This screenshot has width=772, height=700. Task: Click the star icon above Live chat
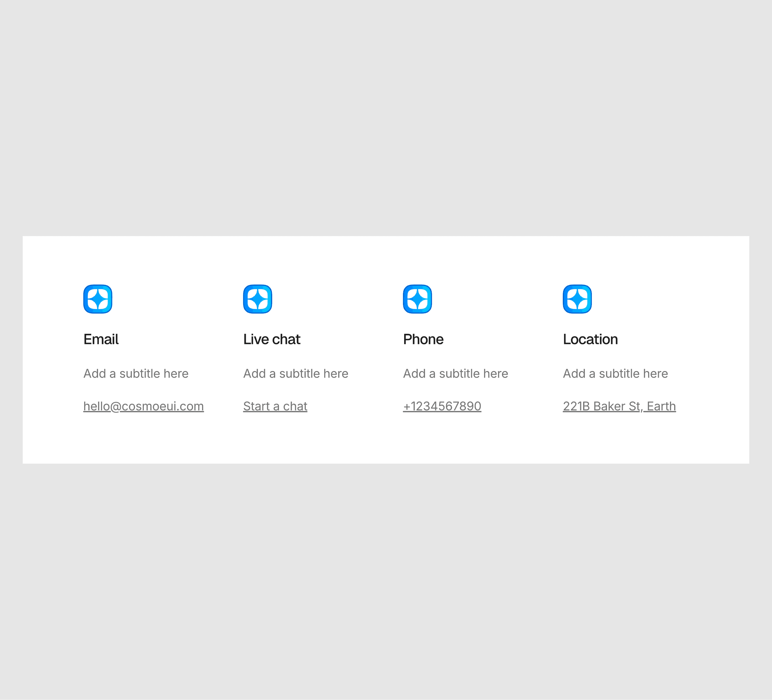point(257,299)
